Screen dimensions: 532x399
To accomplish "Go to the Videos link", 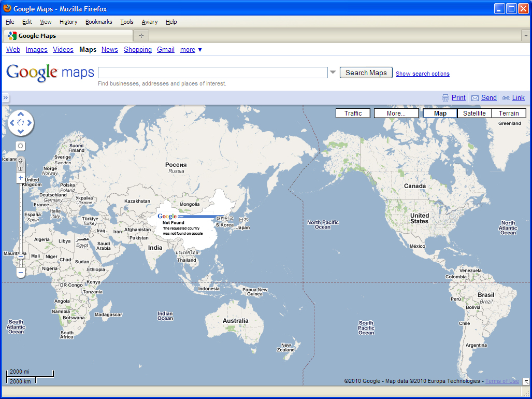I will pyautogui.click(x=63, y=50).
